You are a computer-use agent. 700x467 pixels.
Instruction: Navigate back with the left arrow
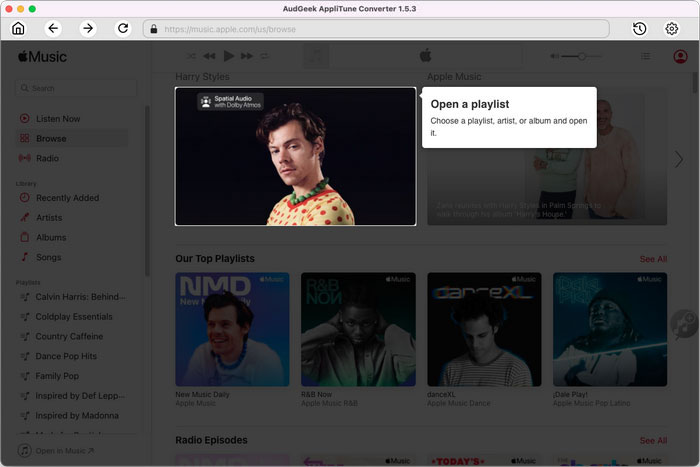pos(53,29)
